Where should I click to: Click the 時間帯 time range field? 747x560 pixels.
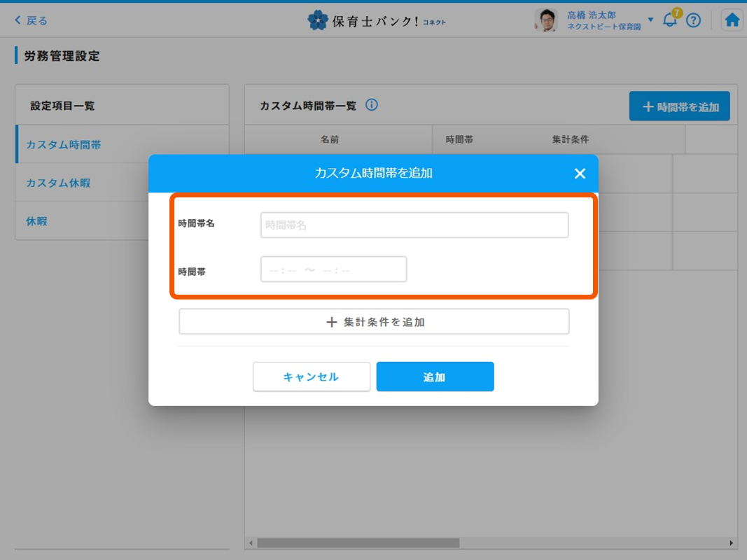[x=333, y=269]
